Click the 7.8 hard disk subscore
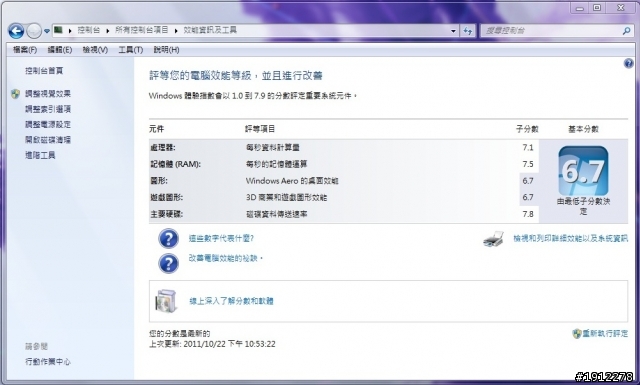Viewport: 640px width, 385px height. pos(528,214)
